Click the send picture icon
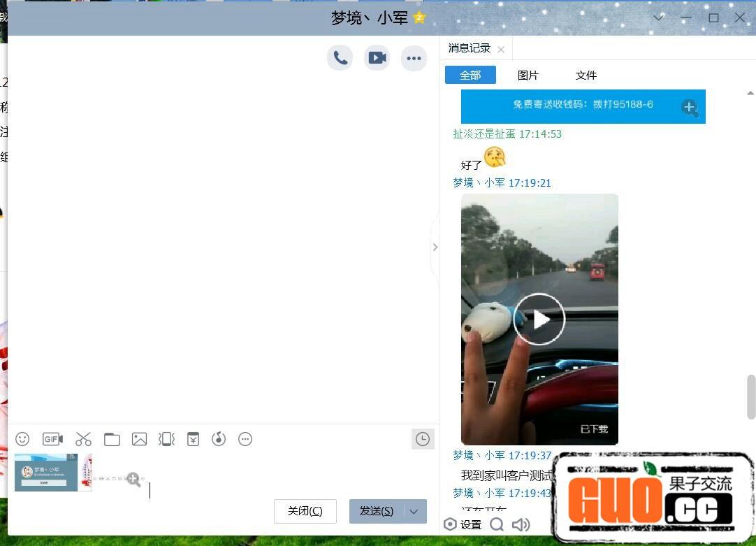This screenshot has width=756, height=546. [x=139, y=439]
